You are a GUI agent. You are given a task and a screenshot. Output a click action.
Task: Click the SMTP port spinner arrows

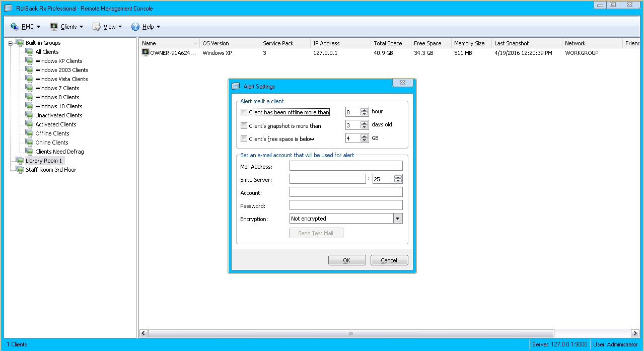[398, 179]
